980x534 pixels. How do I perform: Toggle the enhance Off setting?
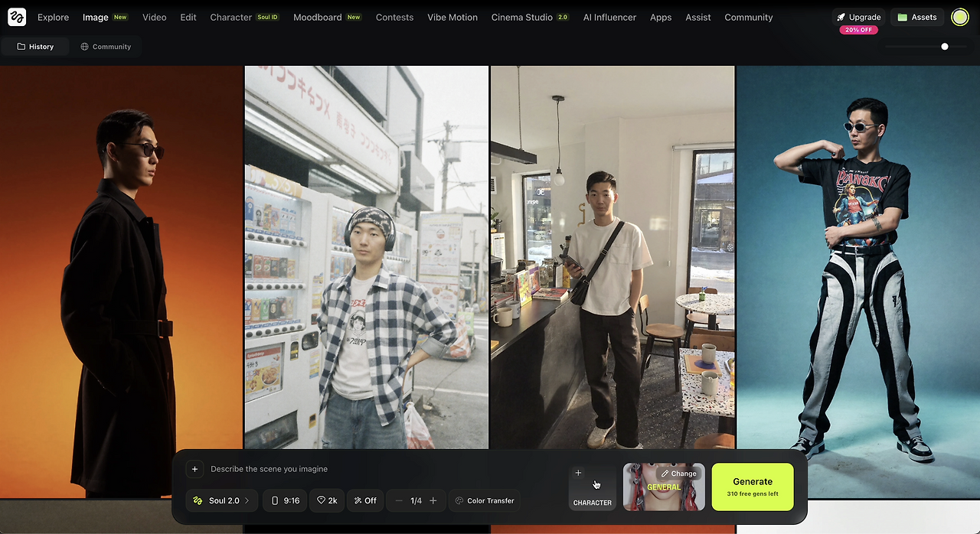(x=365, y=500)
